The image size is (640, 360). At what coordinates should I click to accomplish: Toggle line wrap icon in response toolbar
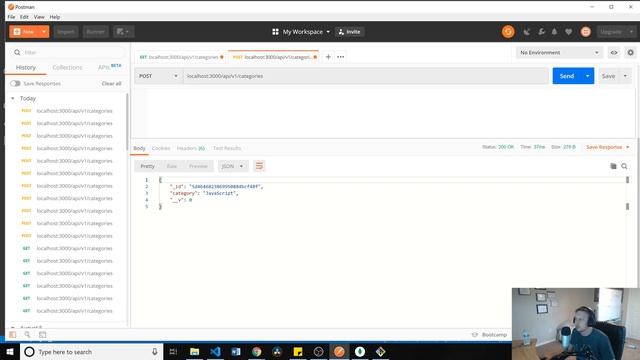[259, 166]
